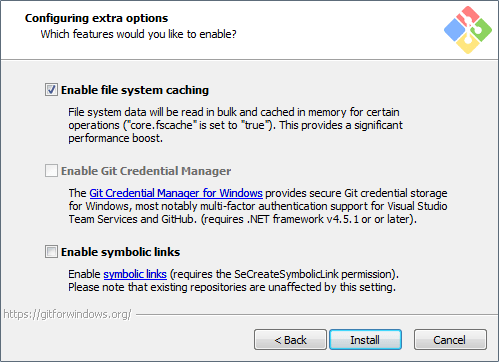The height and width of the screenshot is (362, 499).
Task: Open the symbolic links hyperlink
Action: (135, 274)
